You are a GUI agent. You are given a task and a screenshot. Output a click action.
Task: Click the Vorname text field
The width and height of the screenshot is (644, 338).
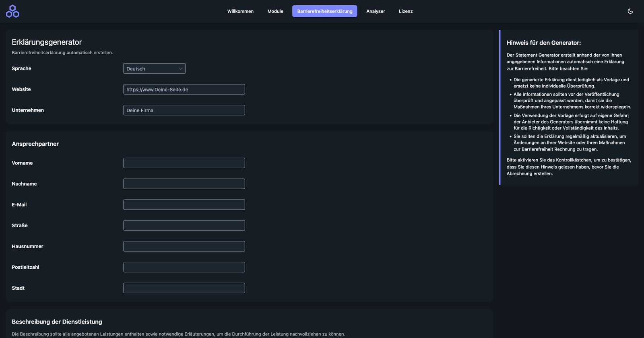pyautogui.click(x=184, y=163)
